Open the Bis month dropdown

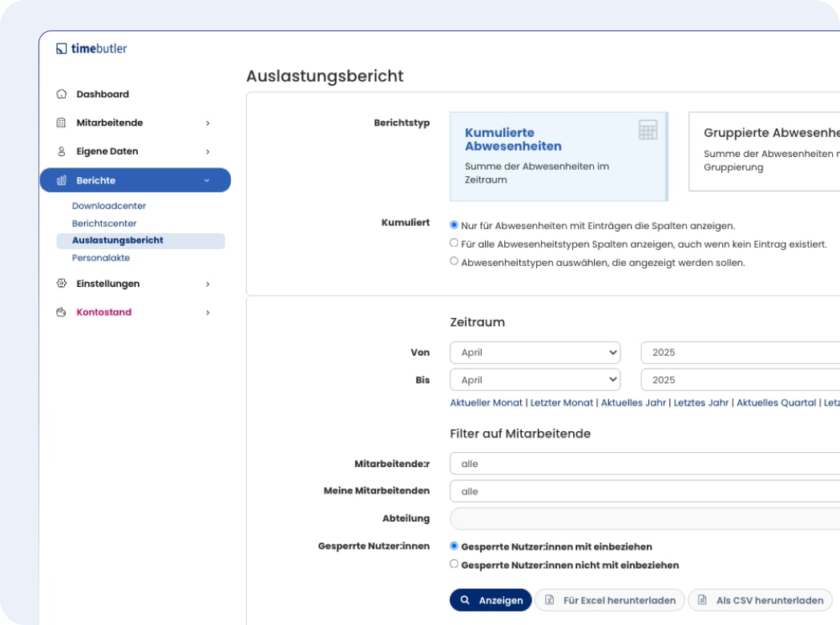535,381
